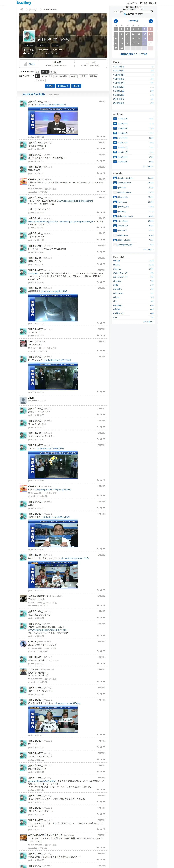Click avatar of tweet posted at 00:00:31
The width and height of the screenshot is (174, 868).
[23, 104]
